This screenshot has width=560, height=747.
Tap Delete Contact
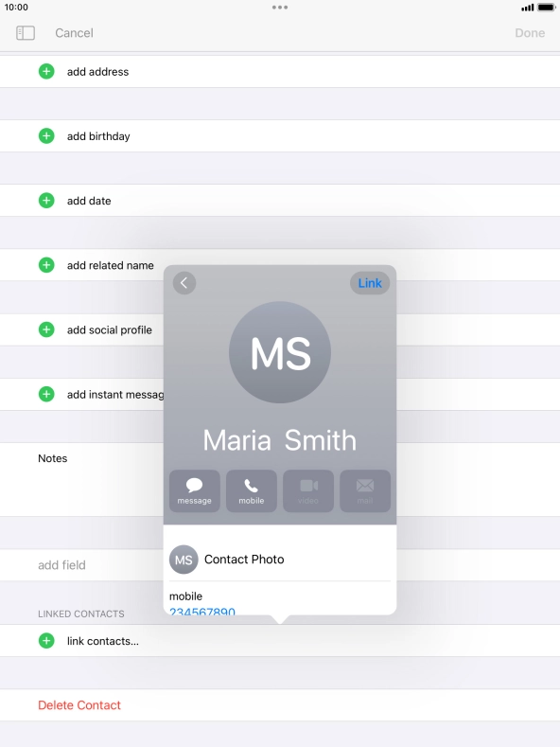coord(79,705)
